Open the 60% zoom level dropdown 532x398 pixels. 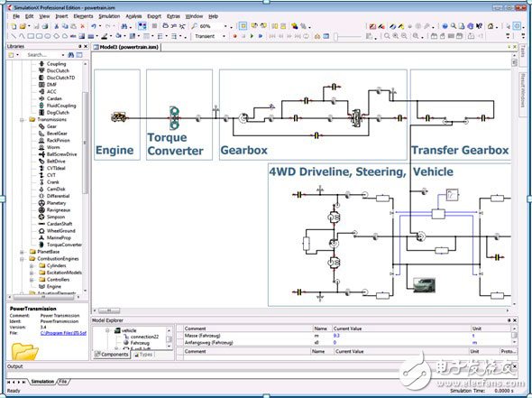point(225,26)
